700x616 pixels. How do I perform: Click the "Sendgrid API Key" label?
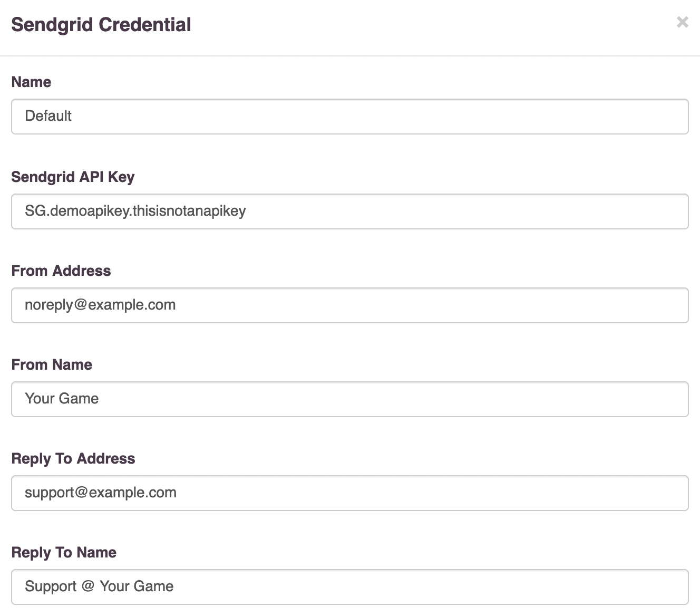pos(73,177)
